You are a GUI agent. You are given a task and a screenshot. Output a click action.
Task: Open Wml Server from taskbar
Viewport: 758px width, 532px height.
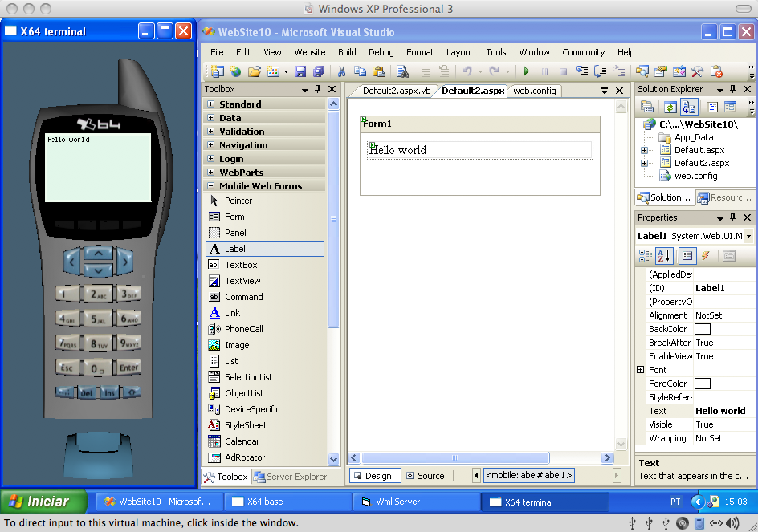click(x=415, y=502)
